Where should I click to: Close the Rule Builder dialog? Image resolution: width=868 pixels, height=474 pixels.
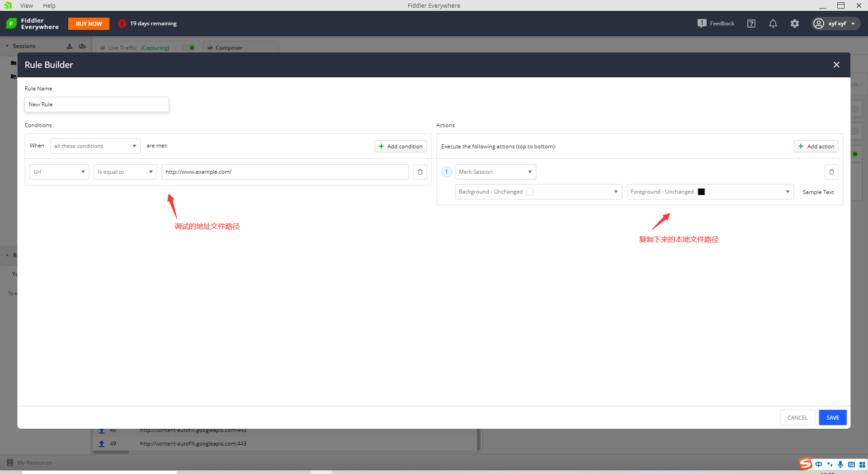[x=836, y=65]
